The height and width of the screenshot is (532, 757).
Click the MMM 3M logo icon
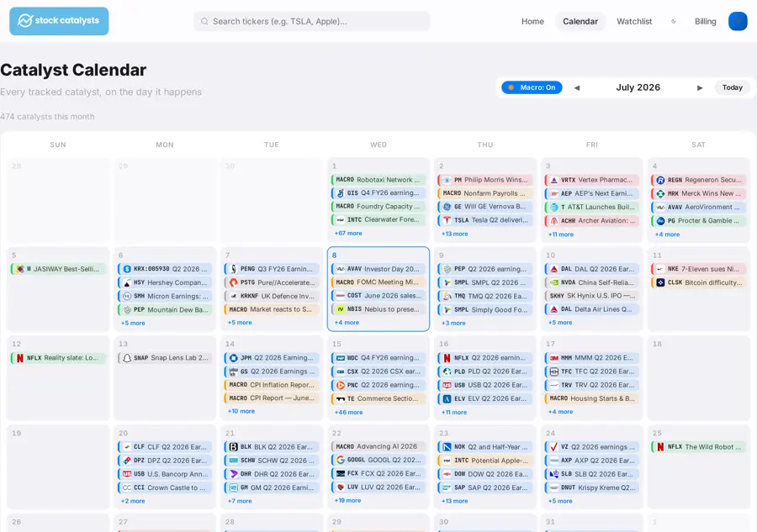554,358
